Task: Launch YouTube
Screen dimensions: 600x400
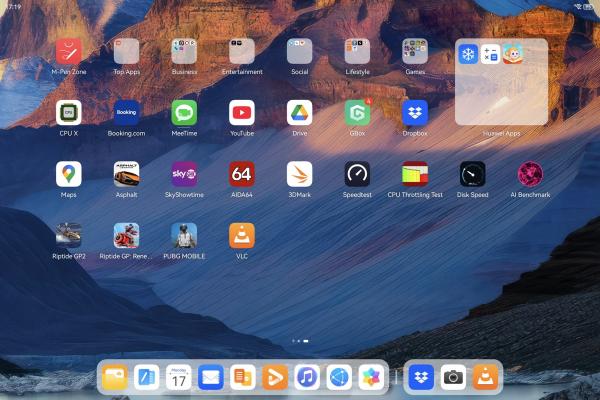Action: pyautogui.click(x=242, y=113)
